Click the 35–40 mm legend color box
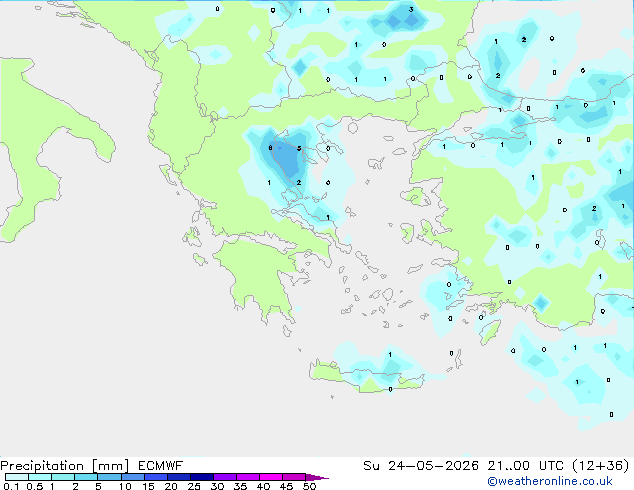The height and width of the screenshot is (490, 634). pyautogui.click(x=248, y=477)
